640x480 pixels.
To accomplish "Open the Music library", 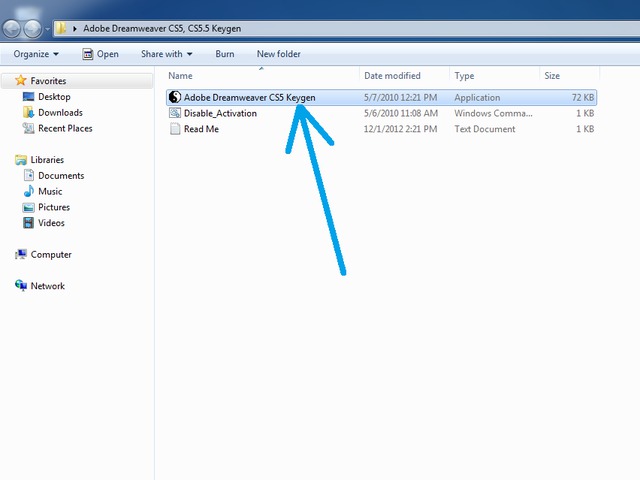I will (50, 191).
